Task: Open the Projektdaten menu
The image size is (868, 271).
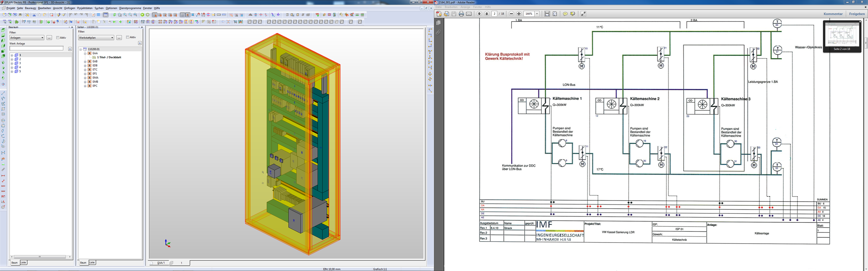Action: coord(85,8)
